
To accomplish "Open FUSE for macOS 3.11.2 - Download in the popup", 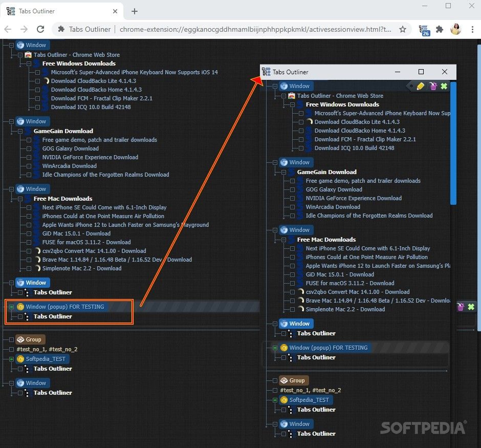I will tap(350, 283).
